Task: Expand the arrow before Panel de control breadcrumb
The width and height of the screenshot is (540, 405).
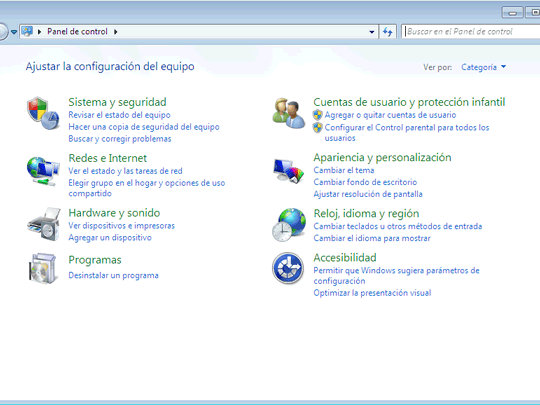Action: (39, 32)
